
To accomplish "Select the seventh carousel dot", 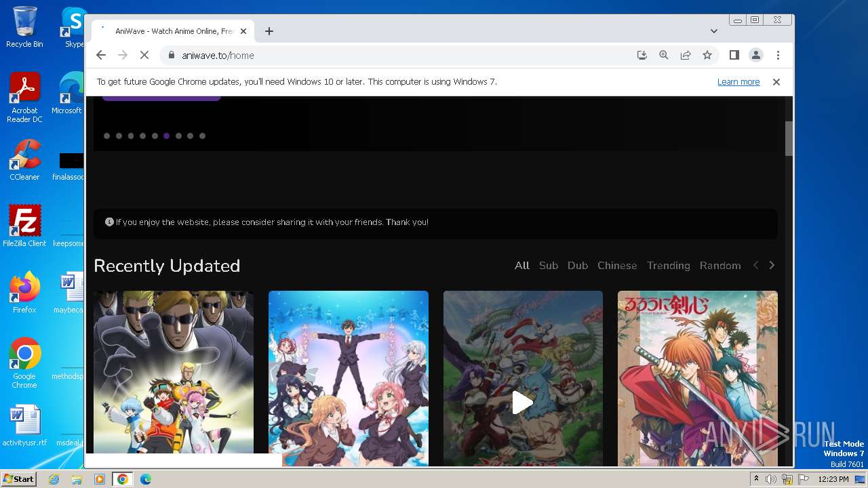I will click(x=179, y=136).
